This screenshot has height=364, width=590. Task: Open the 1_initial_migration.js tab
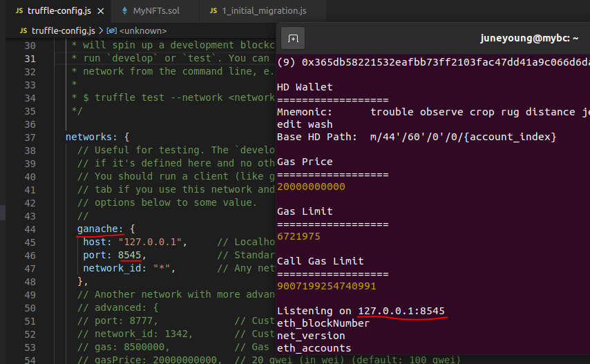point(264,11)
